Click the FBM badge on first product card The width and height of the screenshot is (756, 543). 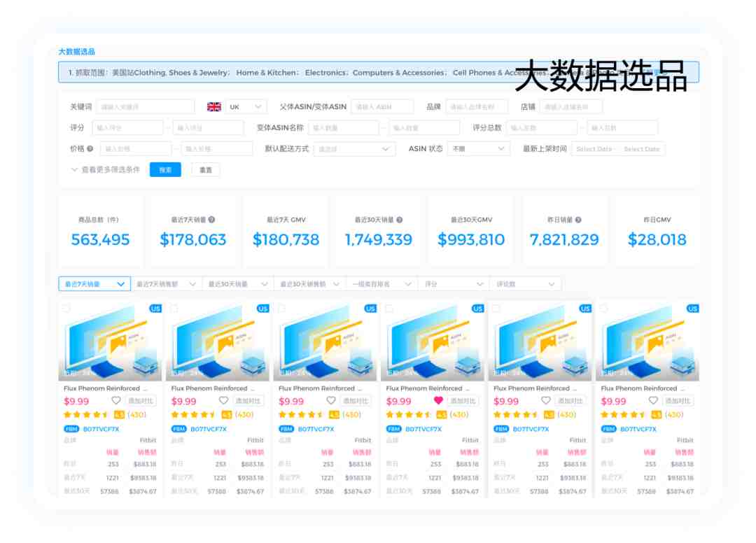point(71,429)
